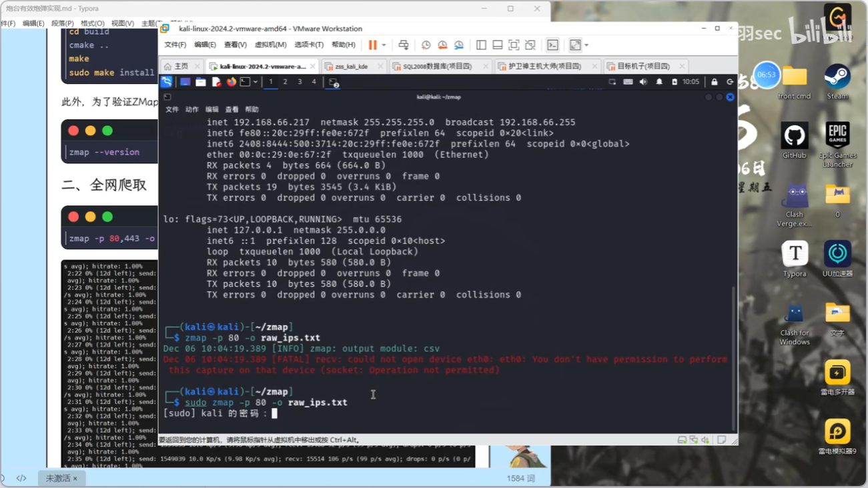
Task: Open the power options dropdown beside pause
Action: (x=384, y=45)
